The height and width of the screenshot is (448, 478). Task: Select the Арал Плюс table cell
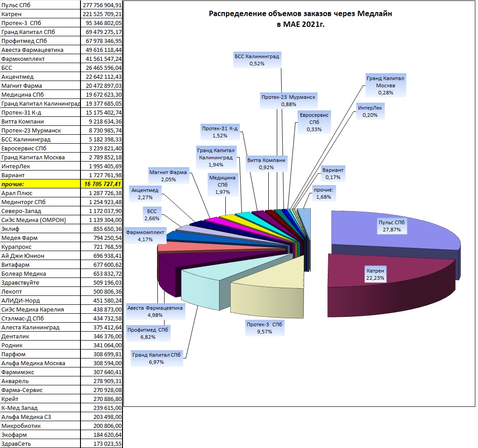click(x=40, y=193)
